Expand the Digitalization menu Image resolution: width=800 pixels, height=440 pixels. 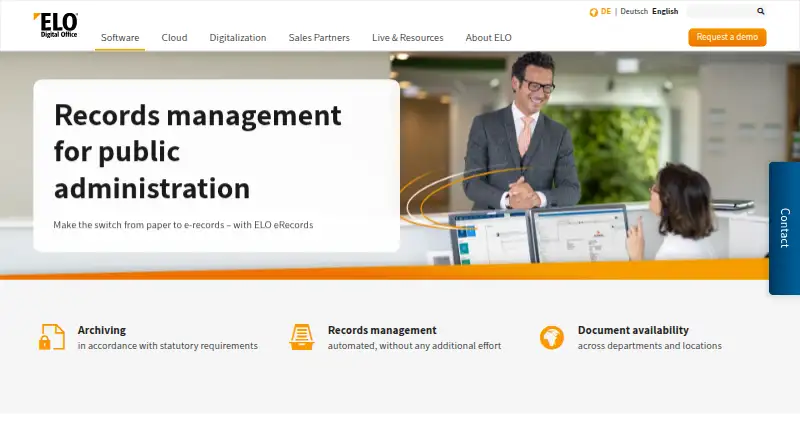coord(238,38)
